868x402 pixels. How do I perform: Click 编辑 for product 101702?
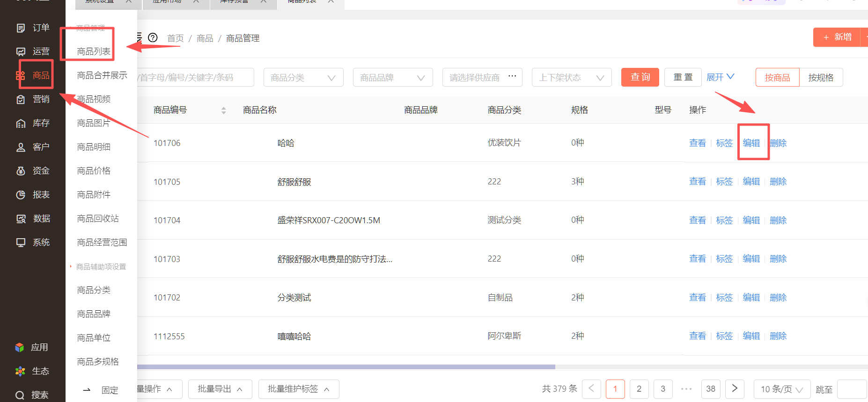[x=751, y=298]
